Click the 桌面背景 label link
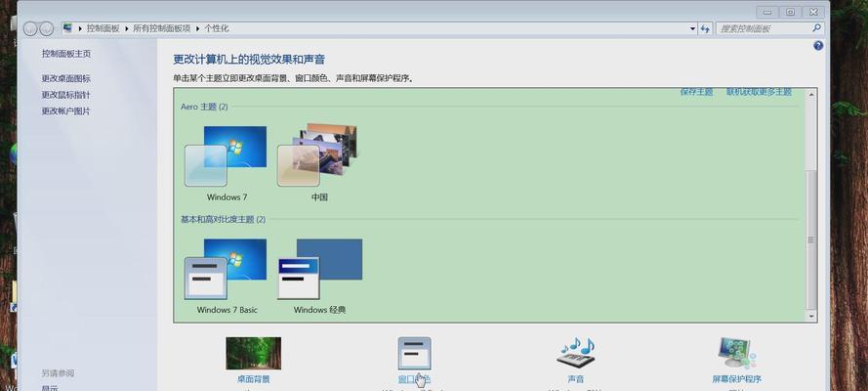Viewport: 868px width, 391px height. point(254,379)
